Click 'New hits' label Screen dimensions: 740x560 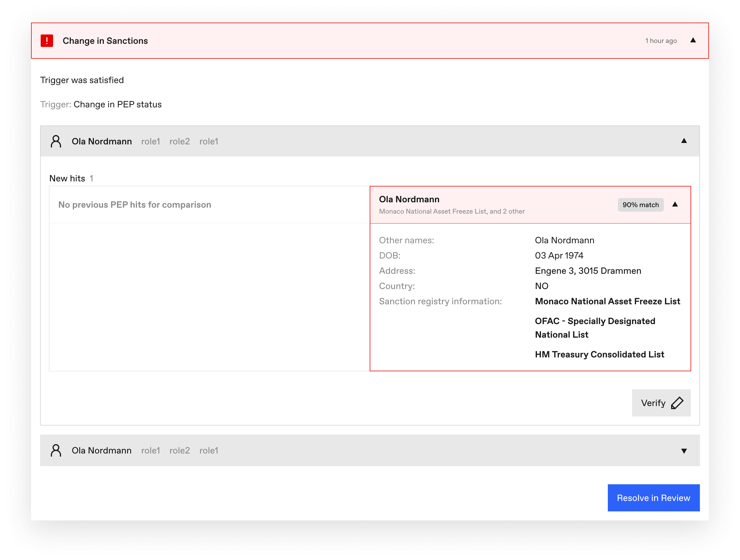(x=67, y=178)
